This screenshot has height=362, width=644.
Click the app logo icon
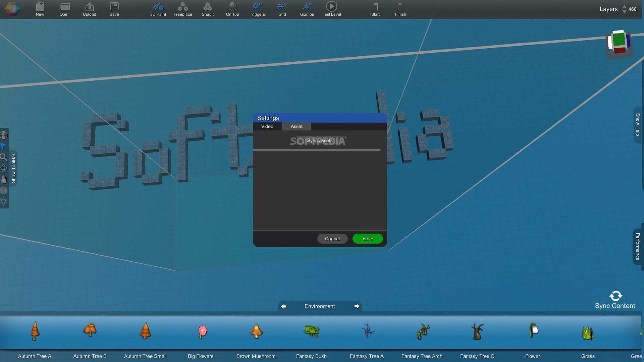(13, 9)
